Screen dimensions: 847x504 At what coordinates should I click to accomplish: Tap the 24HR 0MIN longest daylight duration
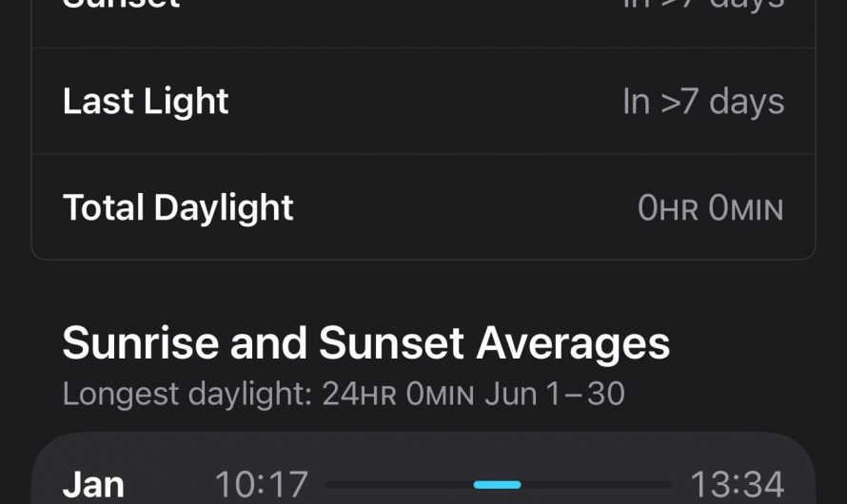[398, 394]
